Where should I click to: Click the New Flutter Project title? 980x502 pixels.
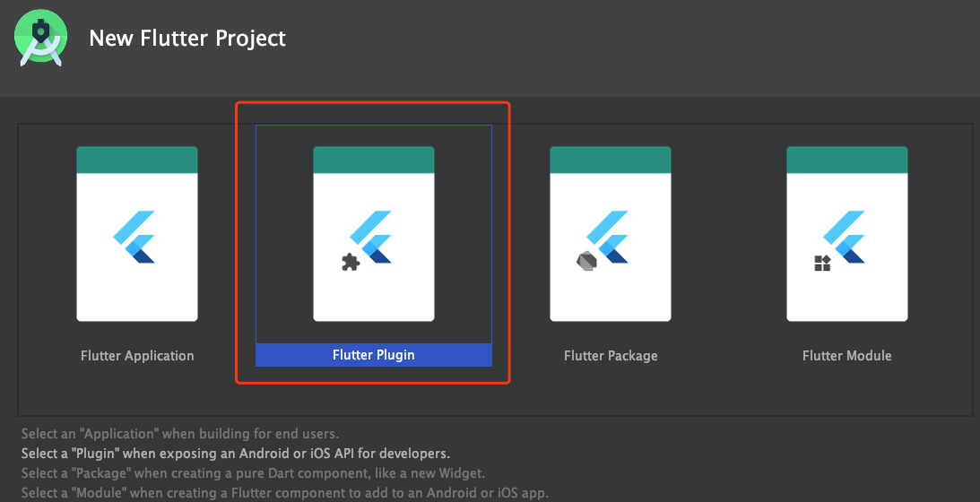click(187, 39)
